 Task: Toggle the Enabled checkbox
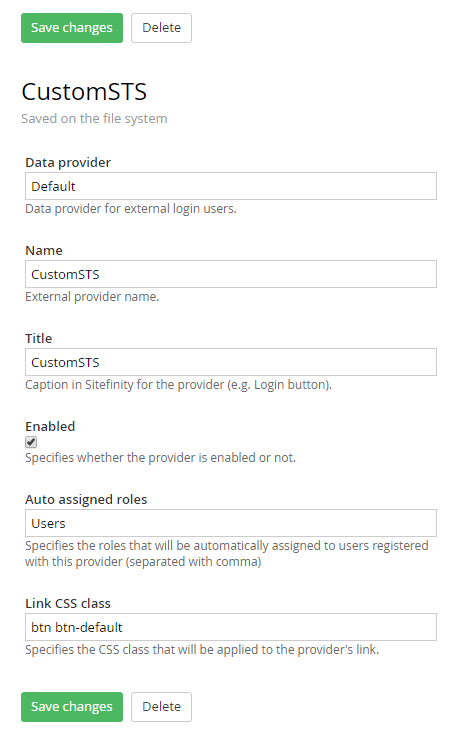[31, 442]
